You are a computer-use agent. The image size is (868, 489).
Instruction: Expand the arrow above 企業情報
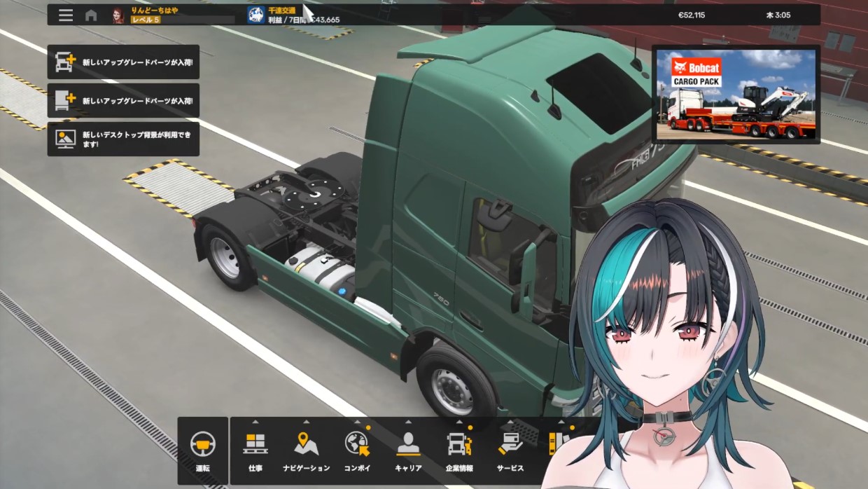tap(459, 422)
